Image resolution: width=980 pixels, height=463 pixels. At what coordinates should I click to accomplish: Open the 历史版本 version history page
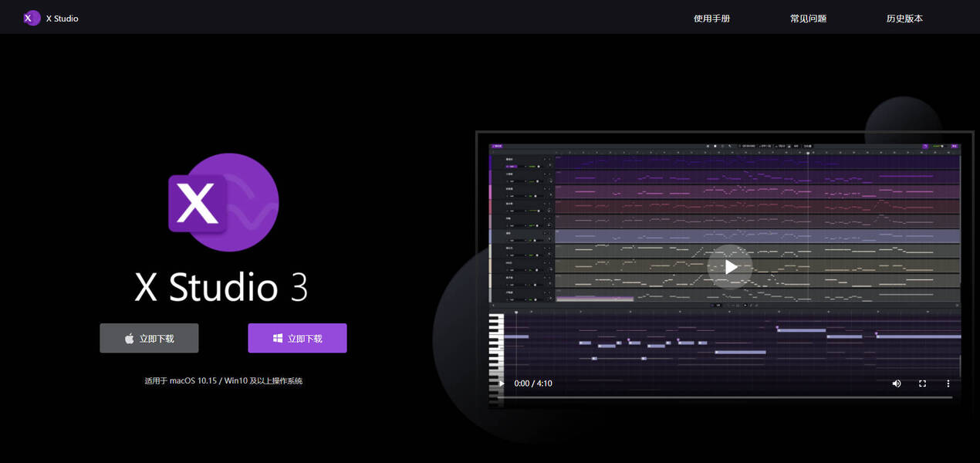point(904,19)
